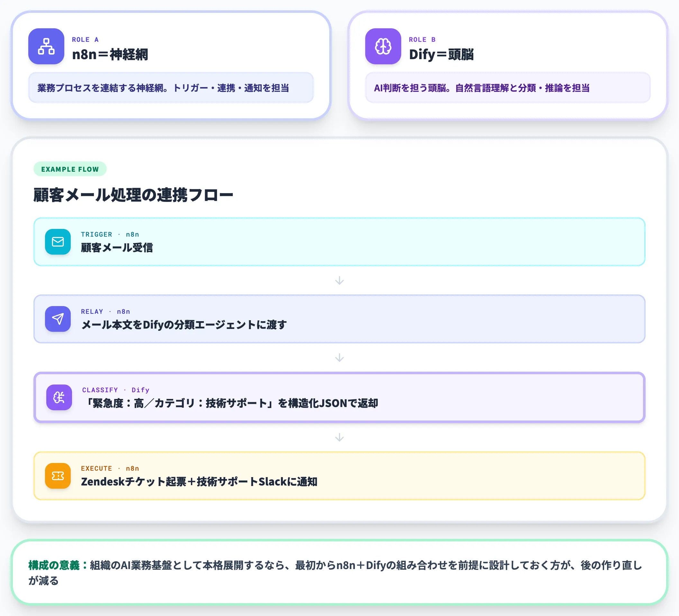Screen dimensions: 679x616
Task: Click the n8n＝神経網 heading
Action: point(110,55)
